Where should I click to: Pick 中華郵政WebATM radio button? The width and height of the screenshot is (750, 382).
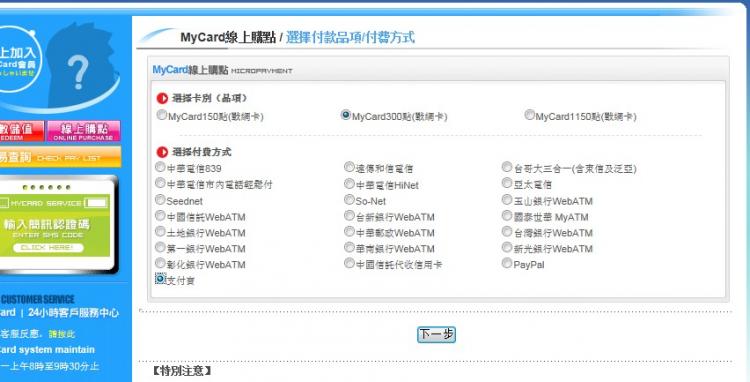coord(349,231)
